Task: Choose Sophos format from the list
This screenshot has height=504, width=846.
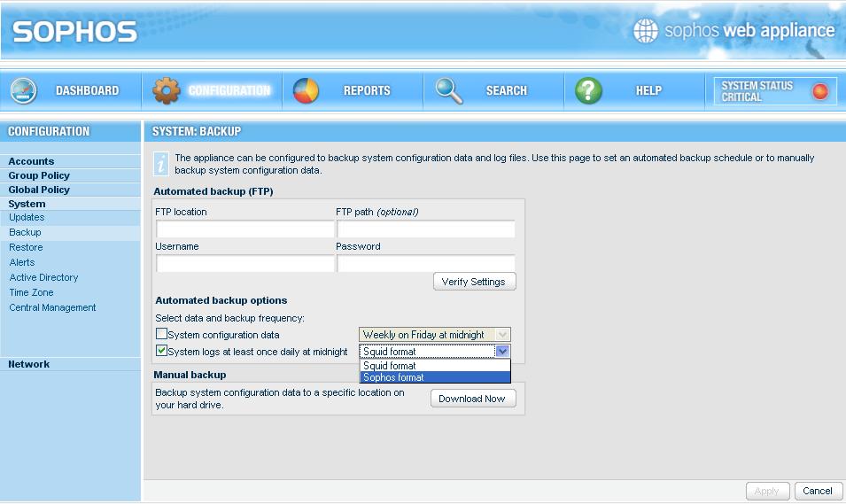Action: (x=435, y=377)
